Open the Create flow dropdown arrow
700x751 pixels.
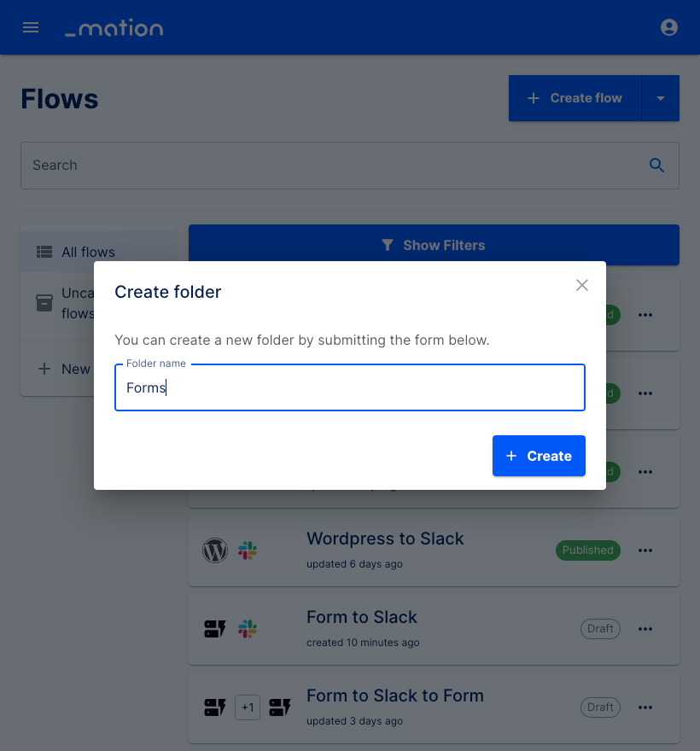[661, 97]
